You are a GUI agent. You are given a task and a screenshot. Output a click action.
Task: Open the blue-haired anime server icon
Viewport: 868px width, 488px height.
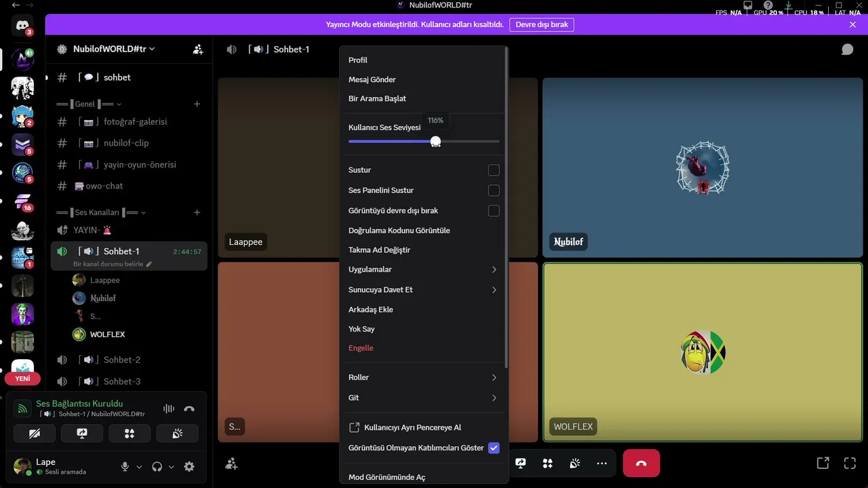[22, 116]
